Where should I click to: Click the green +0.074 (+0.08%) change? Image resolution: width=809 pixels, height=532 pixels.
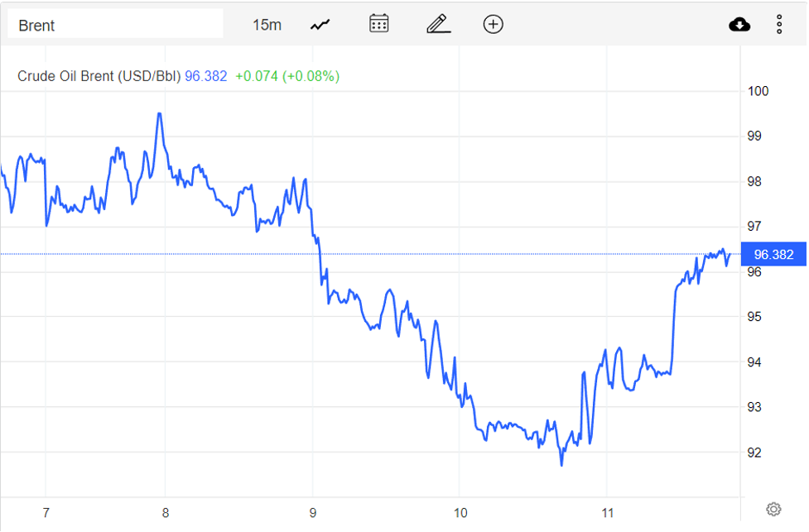pos(287,76)
